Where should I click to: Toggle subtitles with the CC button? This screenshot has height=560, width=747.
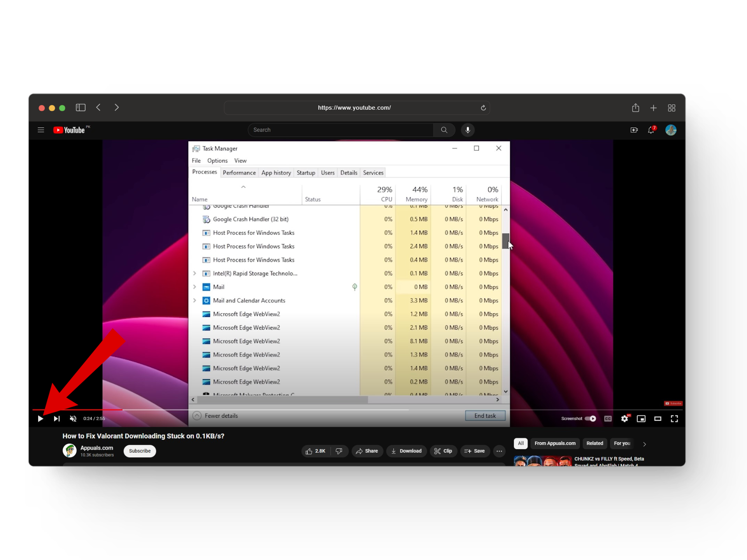pos(608,418)
